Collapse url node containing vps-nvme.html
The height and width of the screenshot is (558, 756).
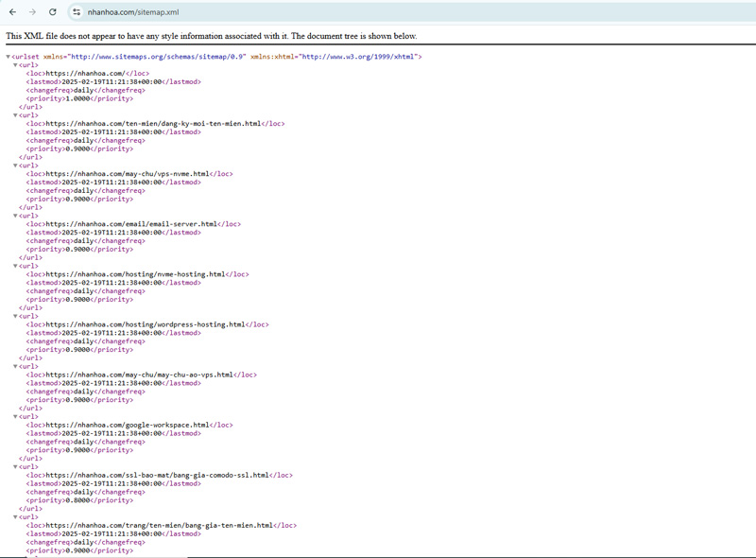point(16,166)
